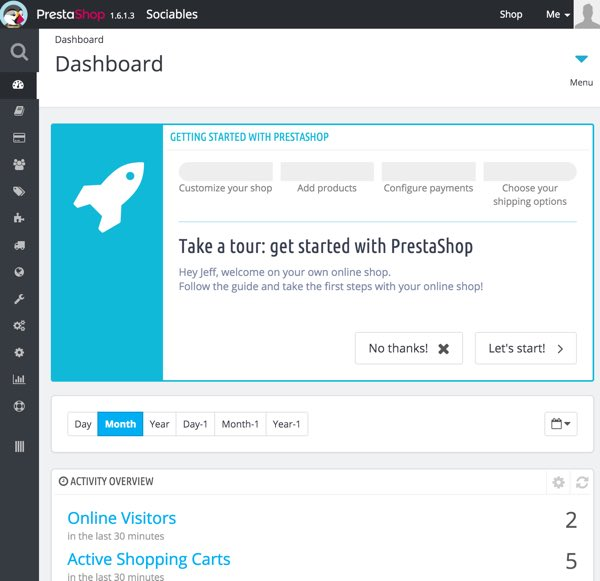Open the Shop link in top bar
Image resolution: width=600 pixels, height=581 pixels.
coord(510,15)
